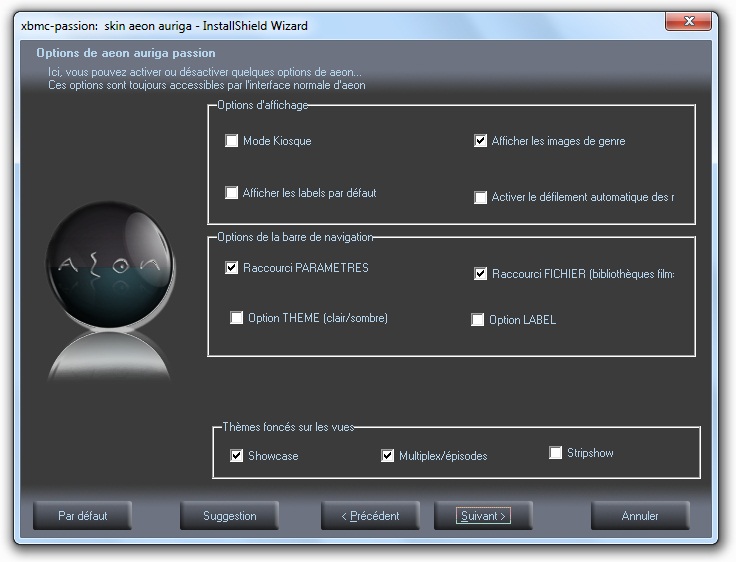Toggle Multiplex/épisodes checkbox off
The width and height of the screenshot is (736, 562).
388,456
